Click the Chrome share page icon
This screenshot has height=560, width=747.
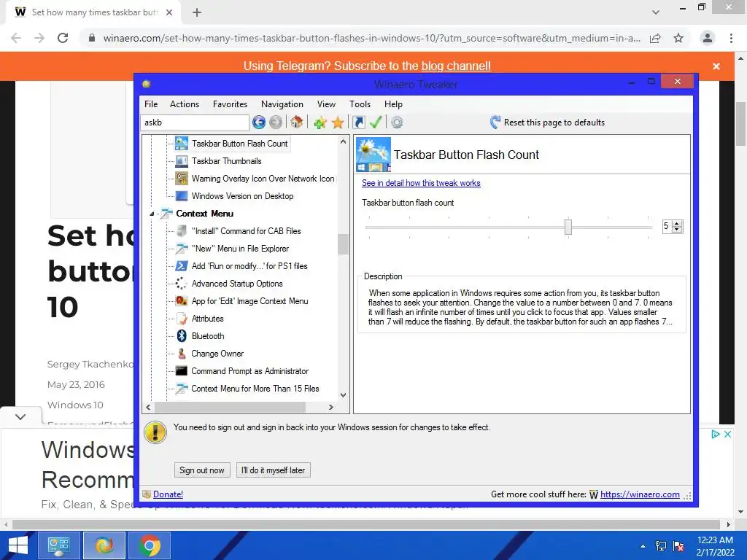tap(655, 38)
